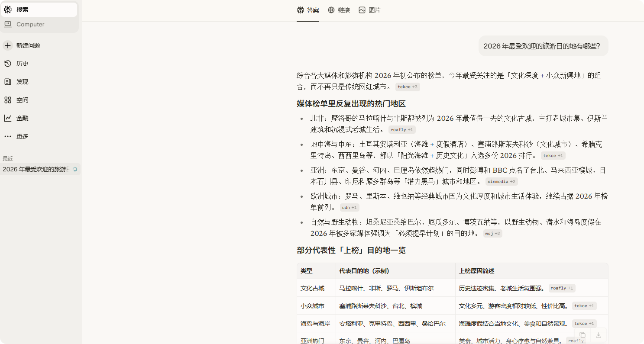This screenshot has width=644, height=344.
Task: Open the udn +1 citation link
Action: click(x=349, y=208)
